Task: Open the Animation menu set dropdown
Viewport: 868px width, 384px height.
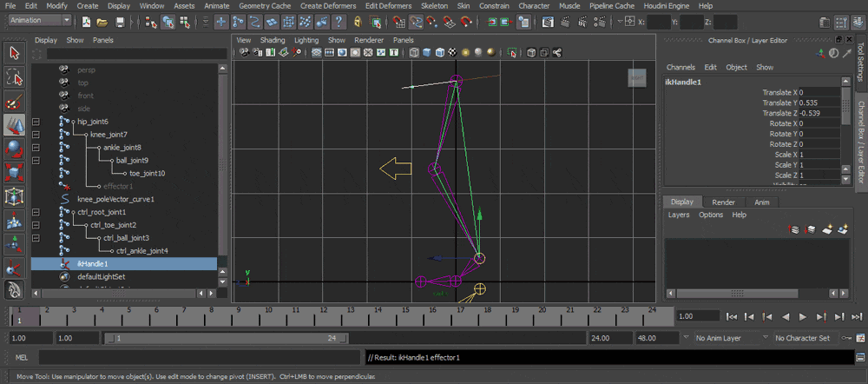Action: [40, 21]
